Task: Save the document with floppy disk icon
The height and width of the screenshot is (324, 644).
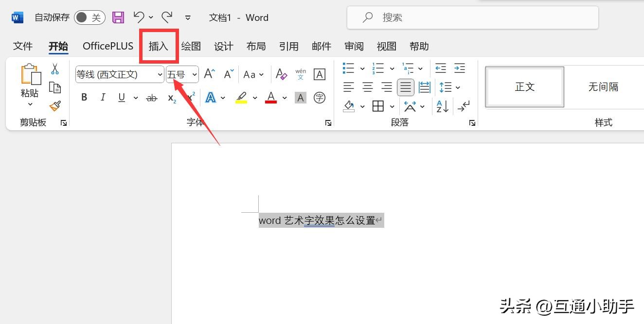Action: [118, 18]
